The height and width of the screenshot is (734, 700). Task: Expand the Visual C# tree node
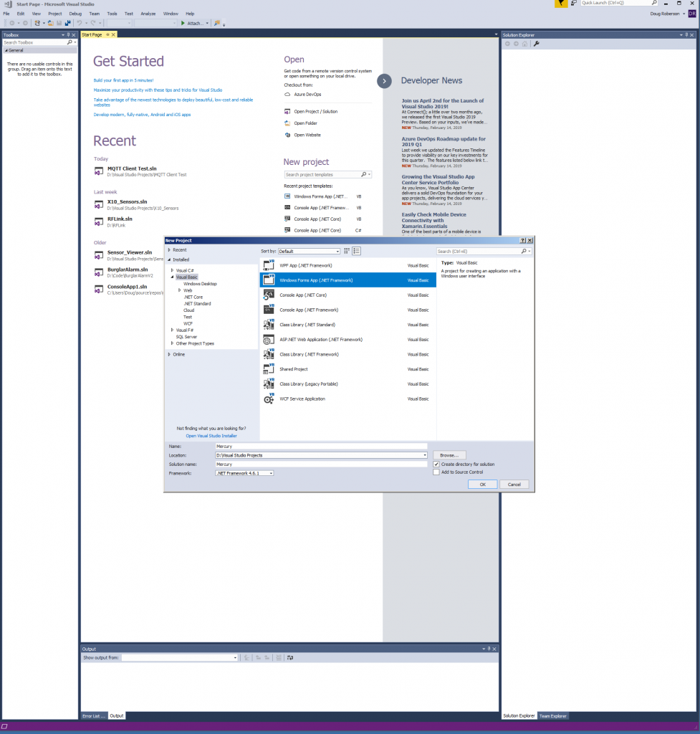(172, 270)
